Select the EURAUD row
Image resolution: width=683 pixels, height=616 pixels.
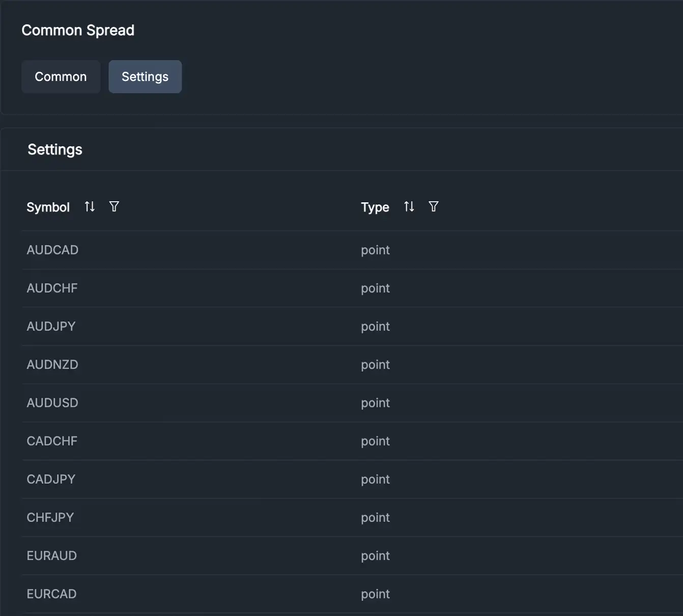(51, 555)
